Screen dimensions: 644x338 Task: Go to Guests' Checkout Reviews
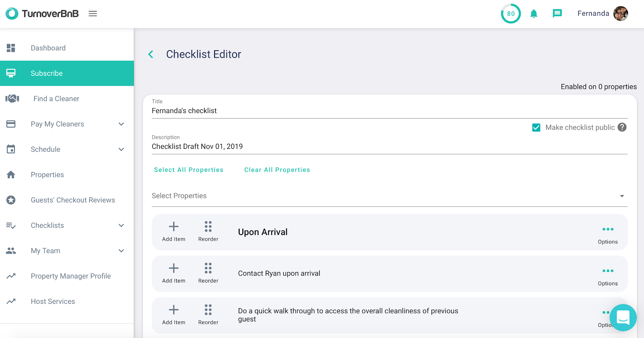(73, 200)
